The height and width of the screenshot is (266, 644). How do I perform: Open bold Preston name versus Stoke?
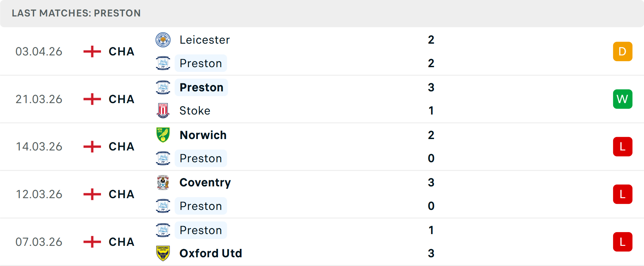[201, 87]
